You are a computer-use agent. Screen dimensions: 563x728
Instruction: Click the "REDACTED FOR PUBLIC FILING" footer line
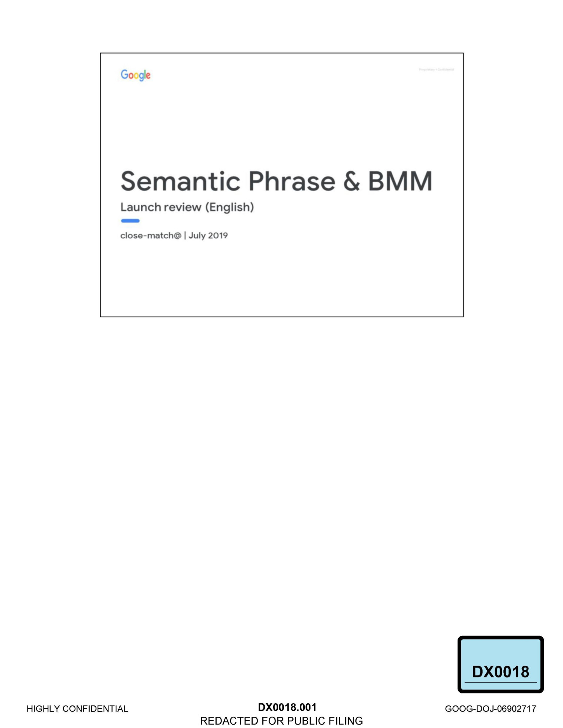click(281, 720)
